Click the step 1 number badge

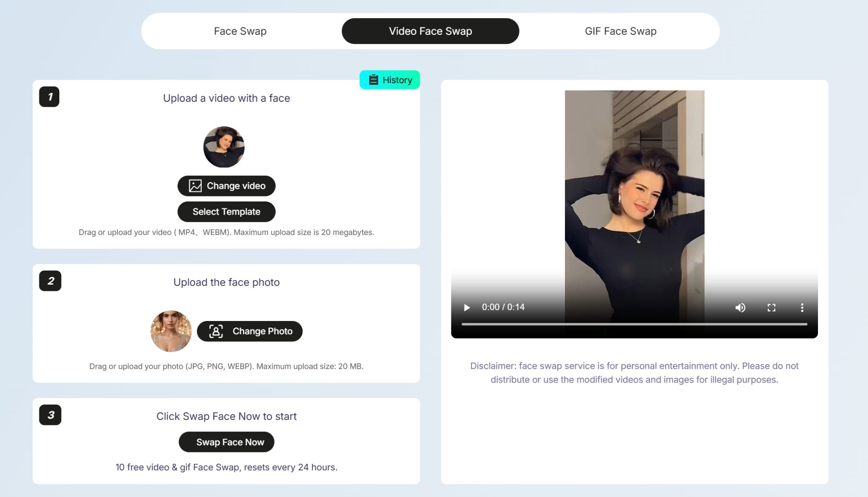point(49,97)
